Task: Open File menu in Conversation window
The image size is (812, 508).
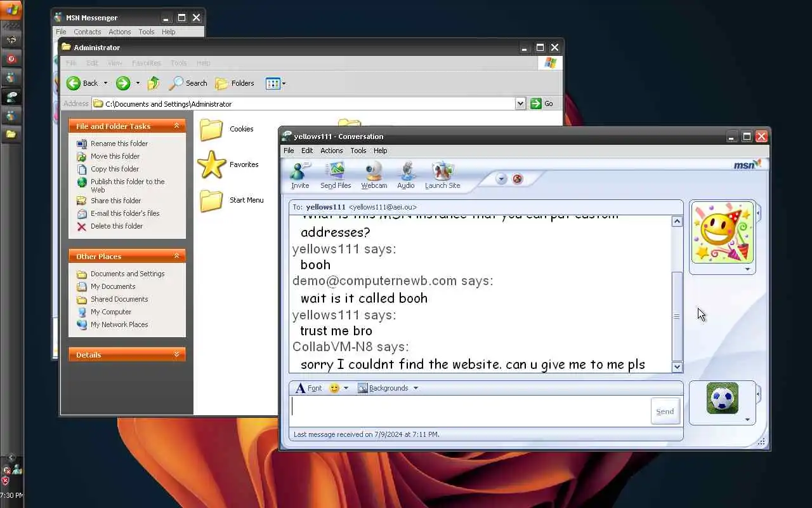Action: (289, 150)
